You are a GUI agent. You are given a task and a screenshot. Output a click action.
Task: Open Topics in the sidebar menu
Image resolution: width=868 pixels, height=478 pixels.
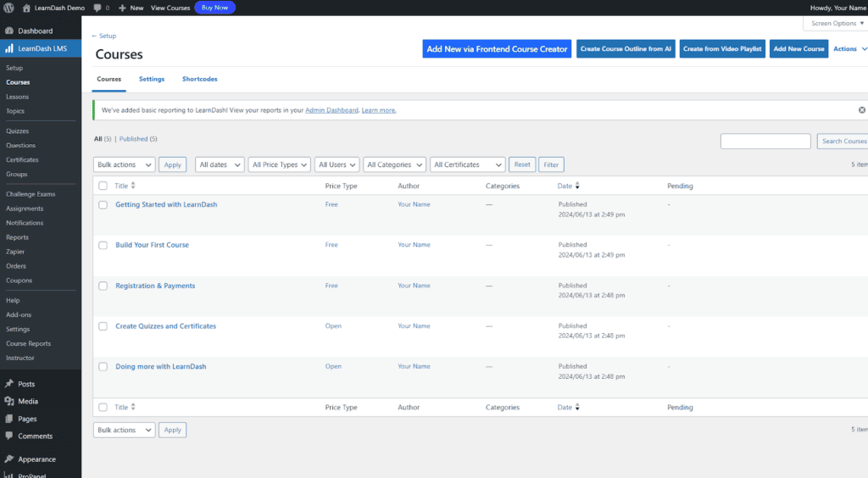coord(15,111)
